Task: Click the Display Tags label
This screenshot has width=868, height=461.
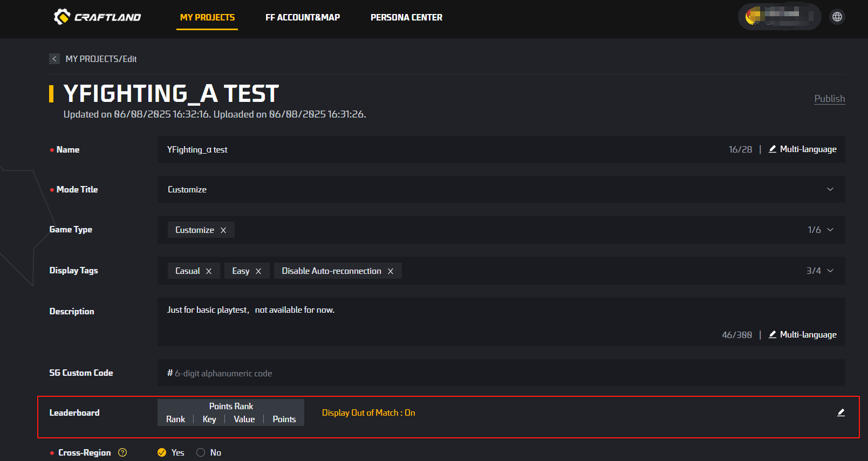Action: (74, 270)
